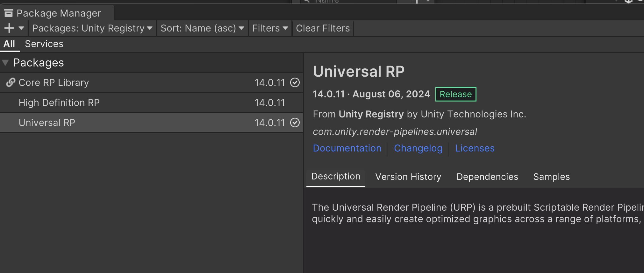Click the com.unity.render-pipelines.universal package ID
The height and width of the screenshot is (273, 644).
pos(395,132)
